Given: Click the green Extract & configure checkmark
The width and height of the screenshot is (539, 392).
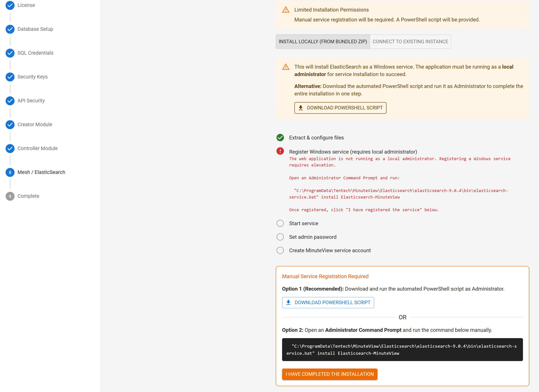Looking at the screenshot, I should [x=280, y=138].
